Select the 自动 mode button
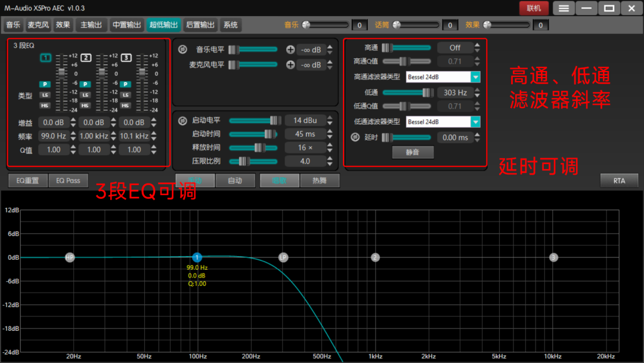644x363 pixels. click(x=236, y=180)
